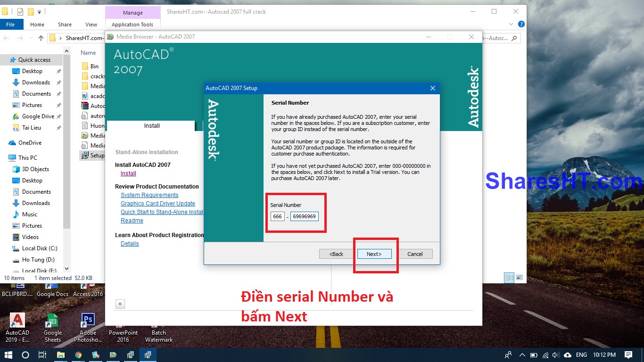The image size is (644, 362).
Task: Select This PC in navigation pane
Action: click(x=27, y=158)
